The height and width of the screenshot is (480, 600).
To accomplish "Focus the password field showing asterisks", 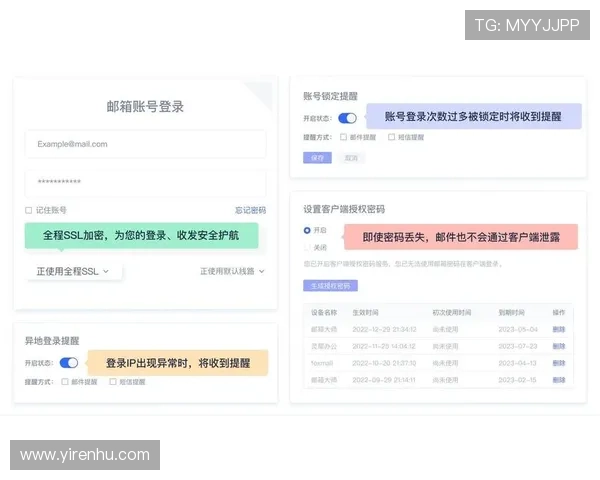I will click(x=145, y=183).
